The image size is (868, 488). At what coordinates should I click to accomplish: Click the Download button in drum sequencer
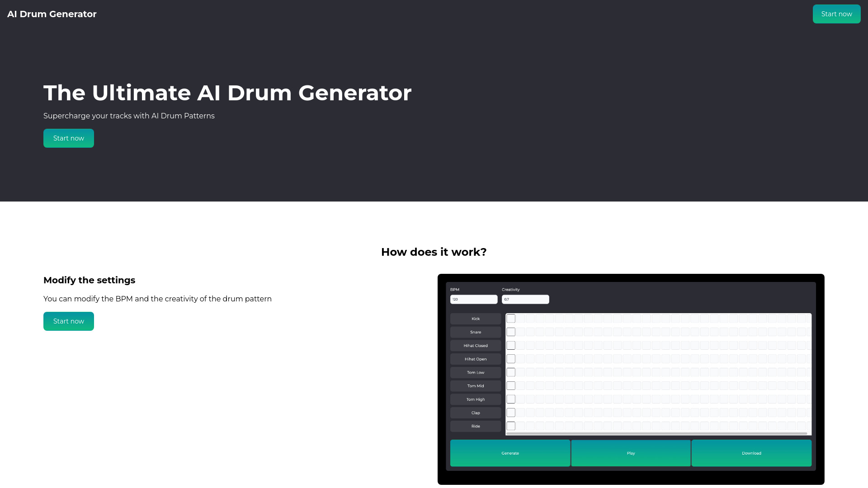[751, 453]
